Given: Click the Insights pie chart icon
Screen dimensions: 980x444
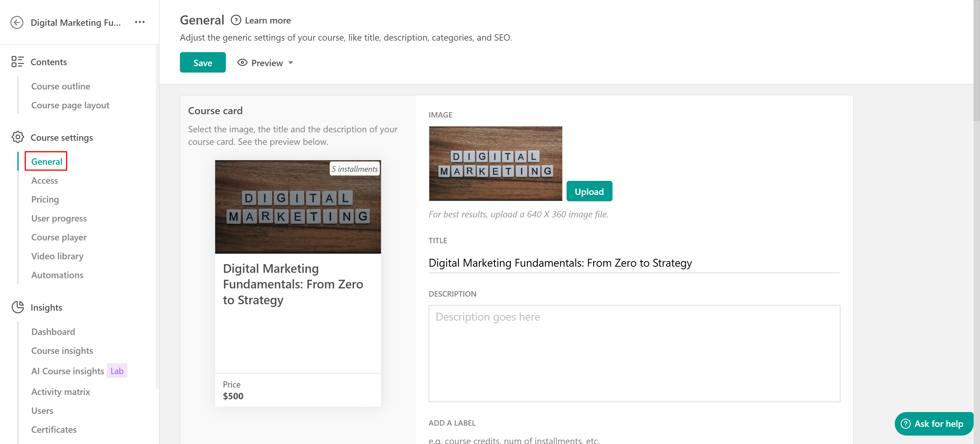Looking at the screenshot, I should coord(18,307).
